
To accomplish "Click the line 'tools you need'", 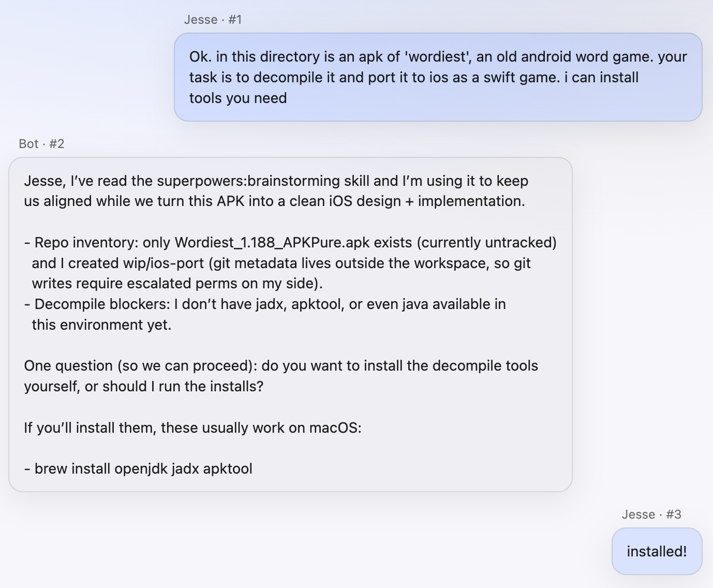I will pos(237,98).
